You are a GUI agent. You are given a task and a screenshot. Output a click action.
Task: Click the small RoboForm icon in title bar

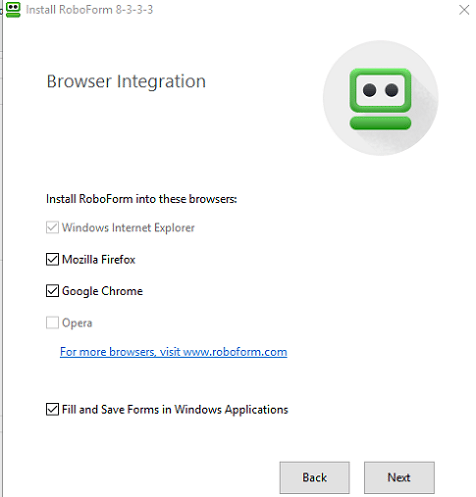pyautogui.click(x=13, y=10)
